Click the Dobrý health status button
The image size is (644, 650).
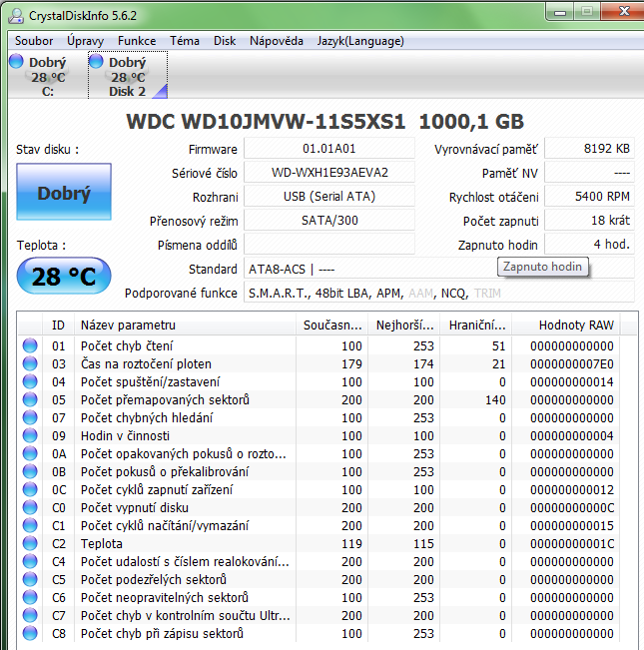coord(64,192)
